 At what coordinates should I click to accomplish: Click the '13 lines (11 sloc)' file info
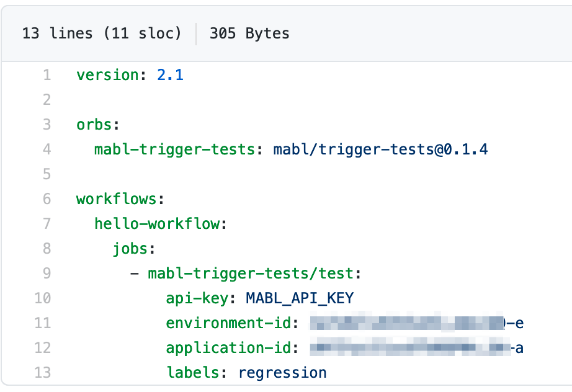click(x=102, y=33)
